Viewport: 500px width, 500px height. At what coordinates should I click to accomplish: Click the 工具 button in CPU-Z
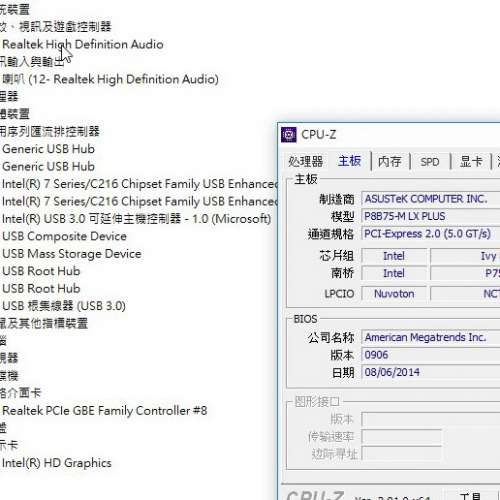470,495
